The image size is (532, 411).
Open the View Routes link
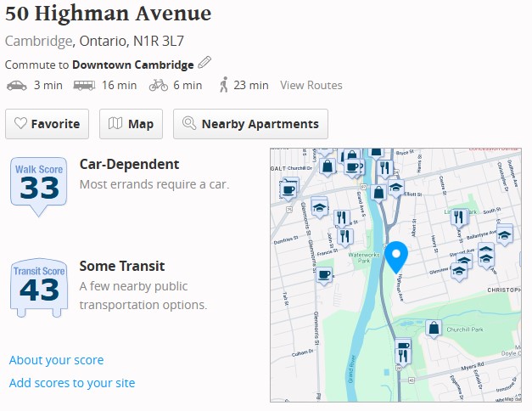[311, 85]
